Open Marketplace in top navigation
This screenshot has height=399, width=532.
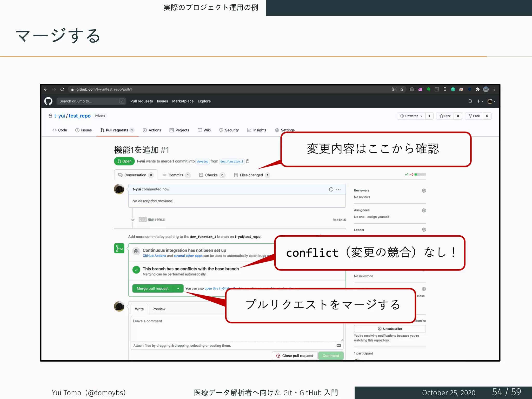[x=183, y=101]
